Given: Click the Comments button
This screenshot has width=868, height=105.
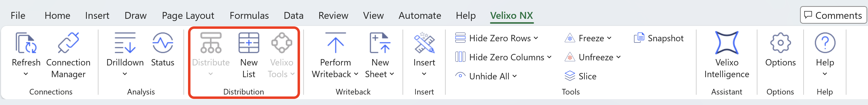Looking at the screenshot, I should [833, 15].
